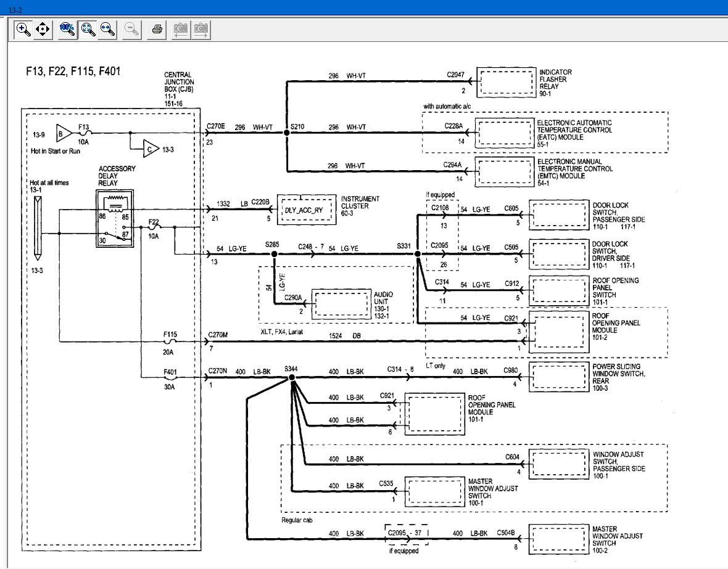Click the S344 splice point
The image size is (728, 569).
(x=292, y=379)
